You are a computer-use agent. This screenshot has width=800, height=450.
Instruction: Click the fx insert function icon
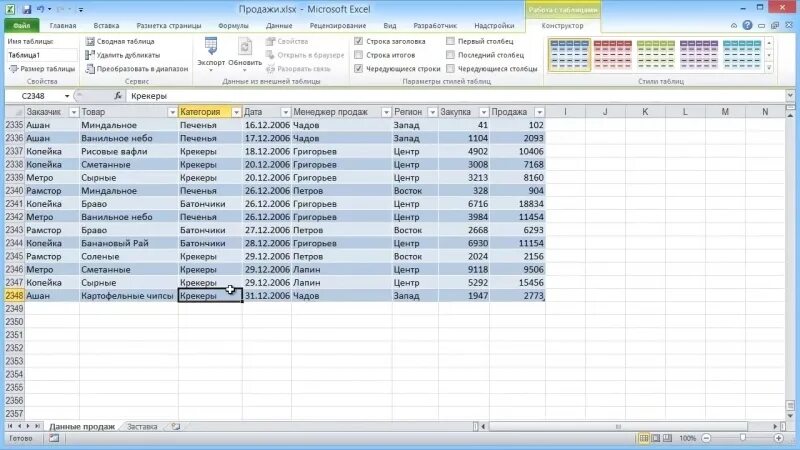coord(118,96)
